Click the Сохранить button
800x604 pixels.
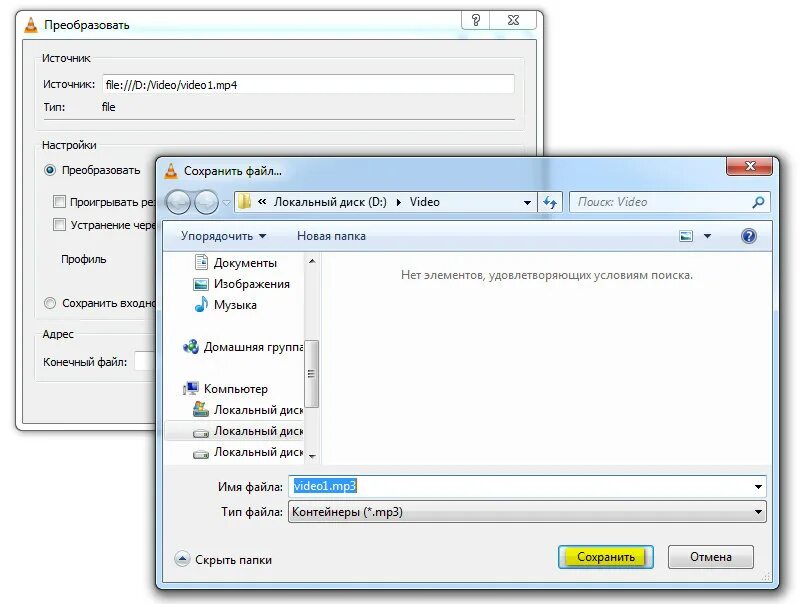click(x=606, y=557)
